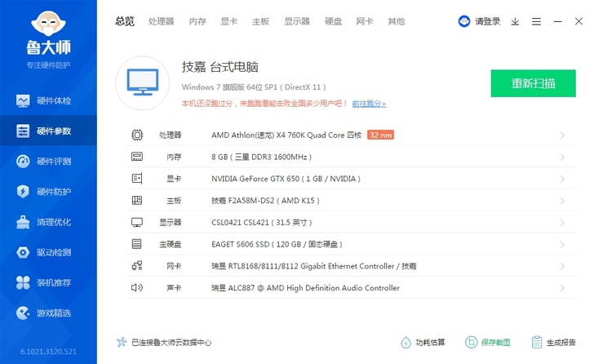
Task: Click the download arrow icon
Action: (x=515, y=21)
